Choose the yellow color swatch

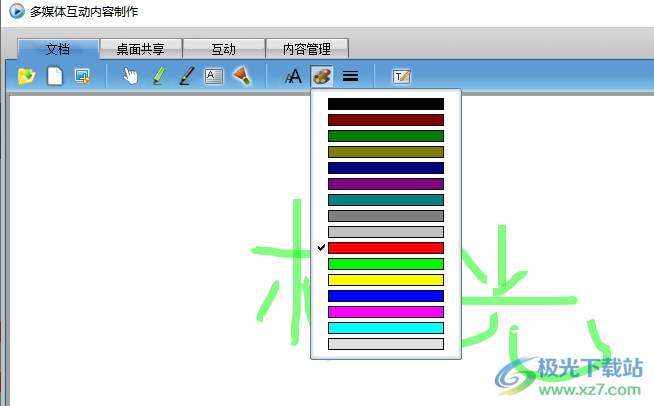click(x=386, y=280)
